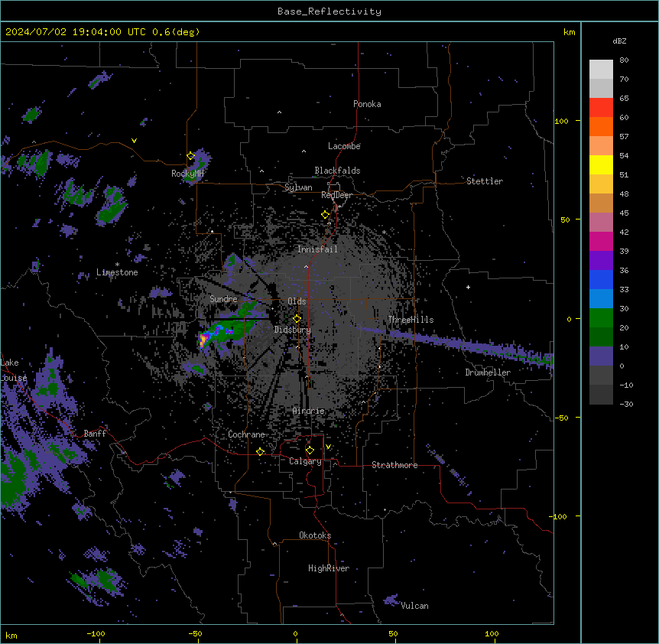Select the Strathmore label
659x644 pixels.
coord(394,465)
